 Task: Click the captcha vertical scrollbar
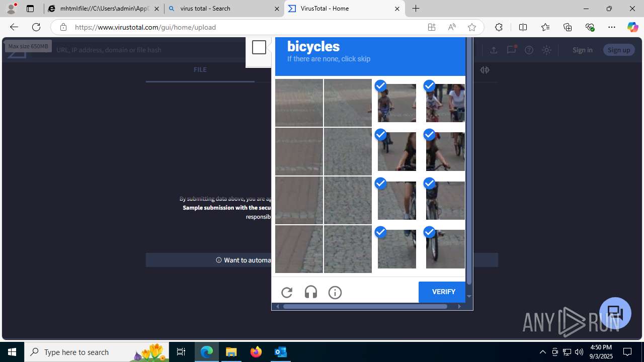coord(469,161)
